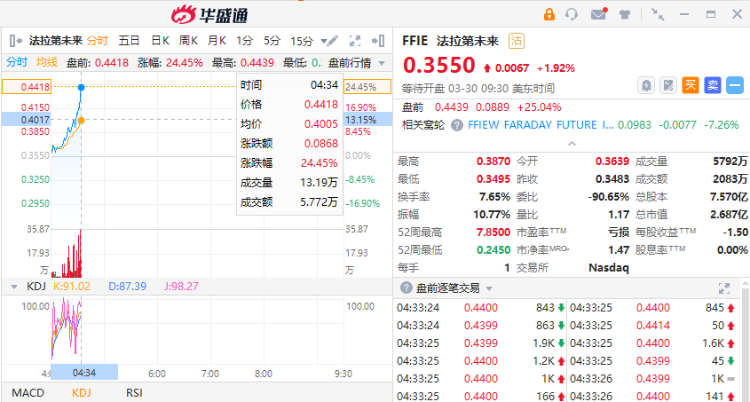Click the exchange value Nasdaq
The width and height of the screenshot is (750, 402).
[x=608, y=268]
